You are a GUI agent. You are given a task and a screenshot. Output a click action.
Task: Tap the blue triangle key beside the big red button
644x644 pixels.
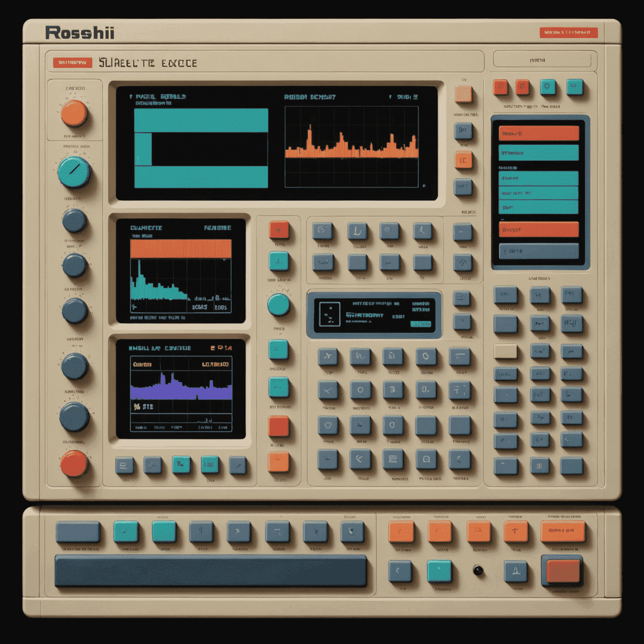tap(515, 571)
